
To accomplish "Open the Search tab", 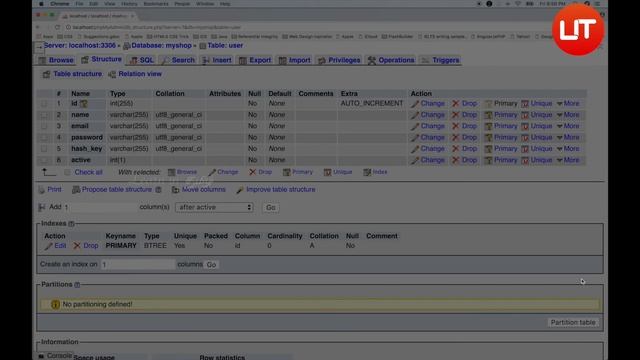I will [178, 60].
